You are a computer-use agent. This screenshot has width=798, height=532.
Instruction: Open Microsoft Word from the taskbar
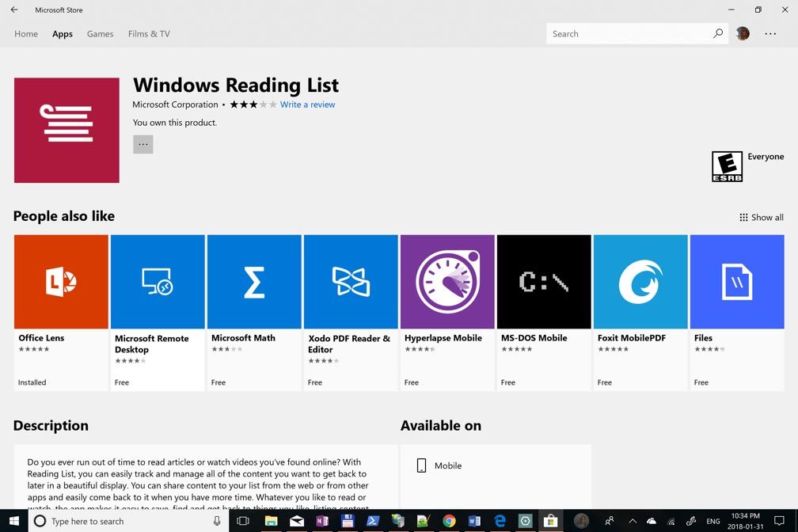click(474, 521)
